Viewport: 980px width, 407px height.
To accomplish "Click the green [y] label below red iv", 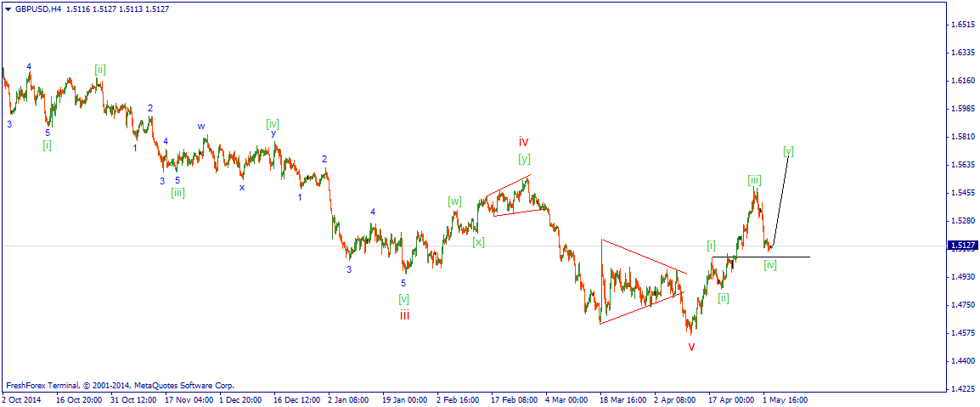I will point(524,159).
